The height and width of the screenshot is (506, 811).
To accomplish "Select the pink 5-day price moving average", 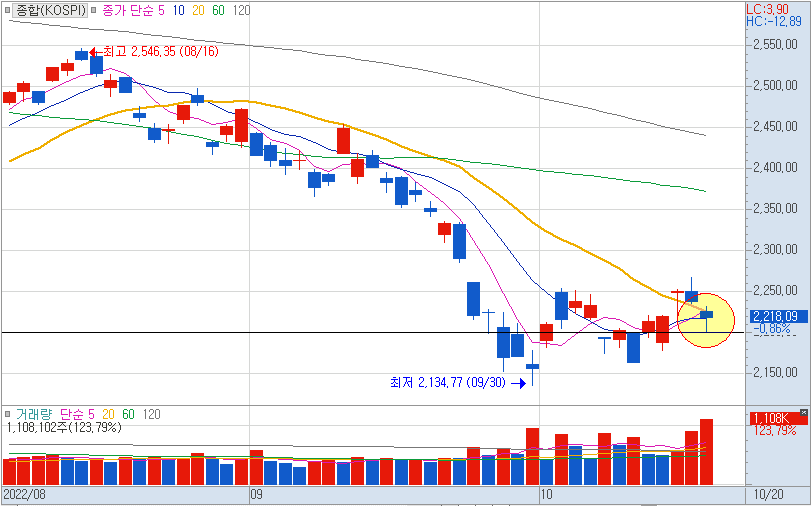I will point(161,10).
